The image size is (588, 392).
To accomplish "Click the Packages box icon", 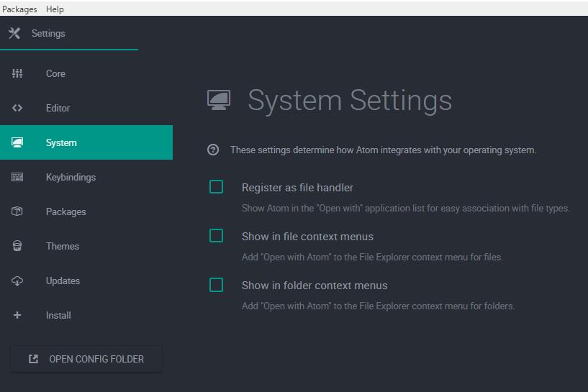I will click(x=17, y=211).
